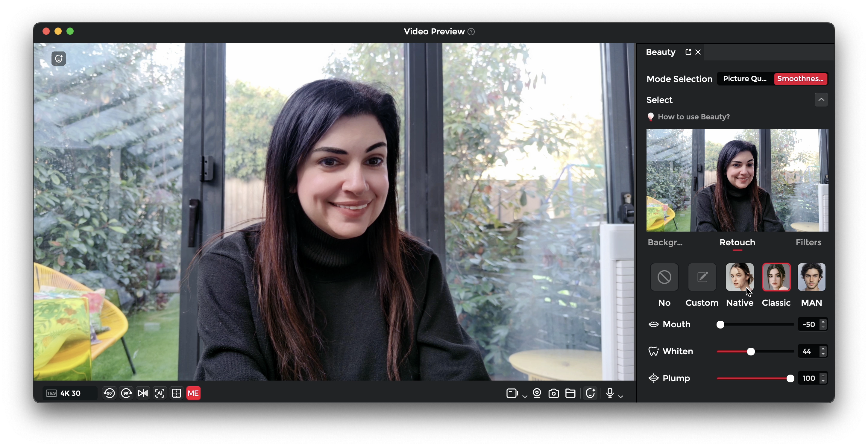Viewport: 868px width, 447px height.
Task: Pop out the Beauty panel
Action: [688, 52]
